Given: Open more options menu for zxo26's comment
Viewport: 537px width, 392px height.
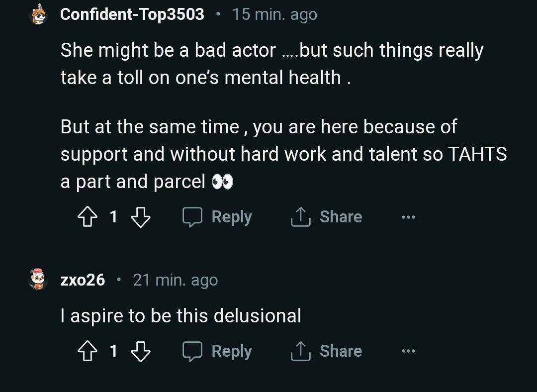Looking at the screenshot, I should click(408, 352).
